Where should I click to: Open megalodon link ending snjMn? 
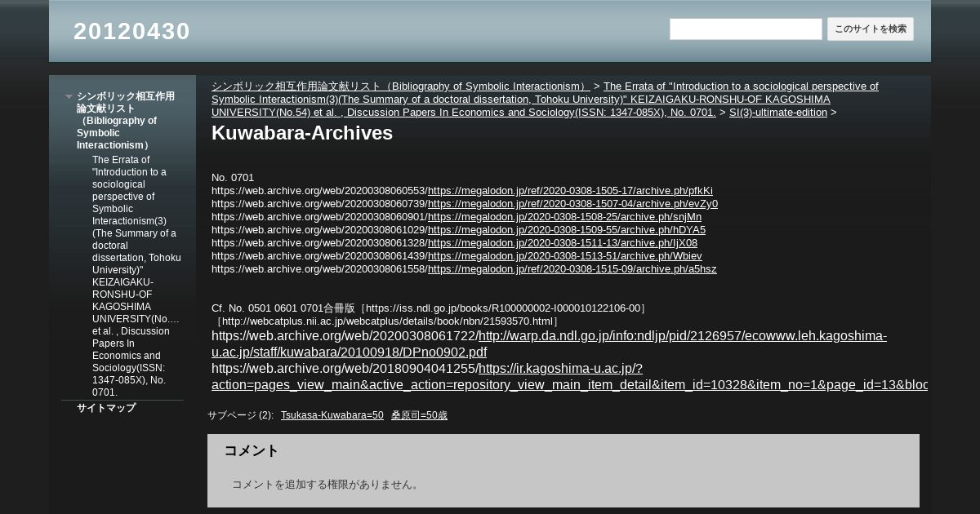coord(564,217)
